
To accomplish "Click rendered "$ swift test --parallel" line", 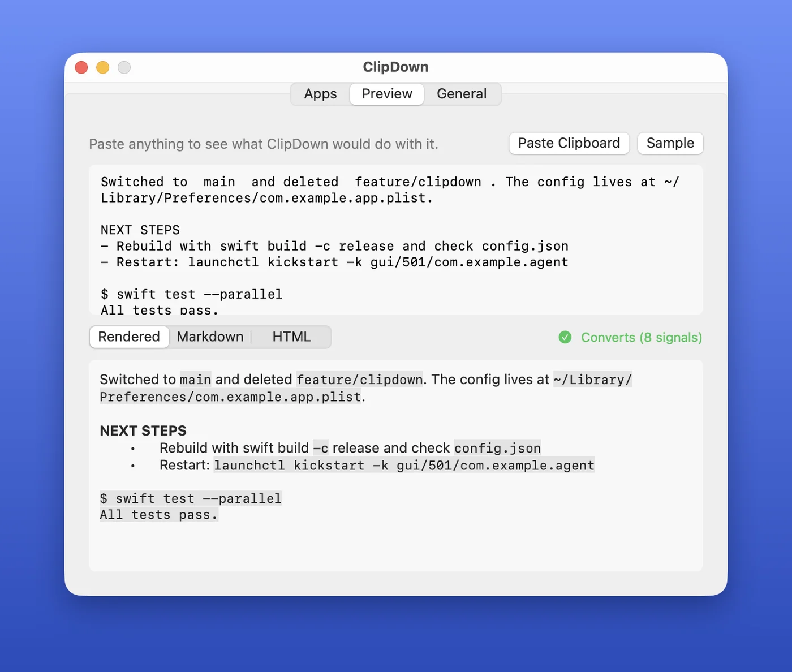I will 191,498.
